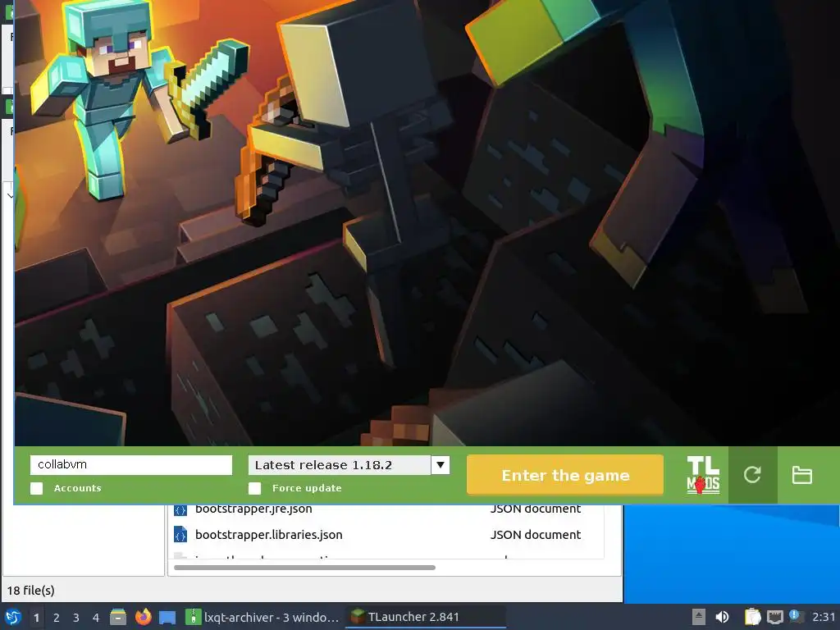Open the clipboard manager tray icon

click(x=752, y=617)
